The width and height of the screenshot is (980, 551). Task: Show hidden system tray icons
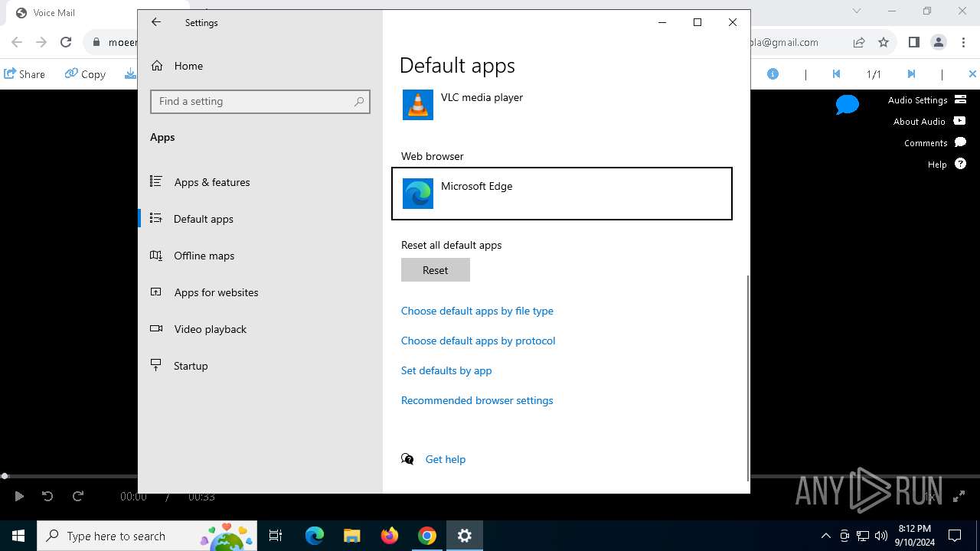coord(825,536)
